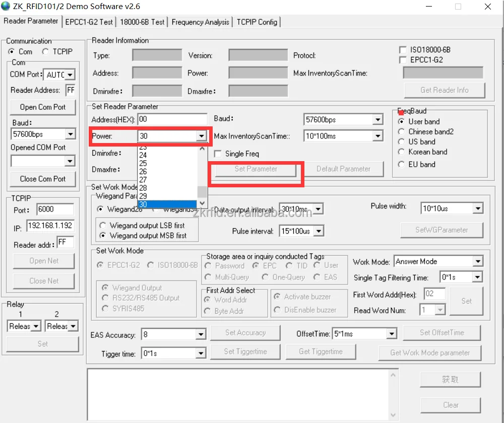Select the EU band radio button
Viewport: 504px width, 423px height.
tap(401, 165)
